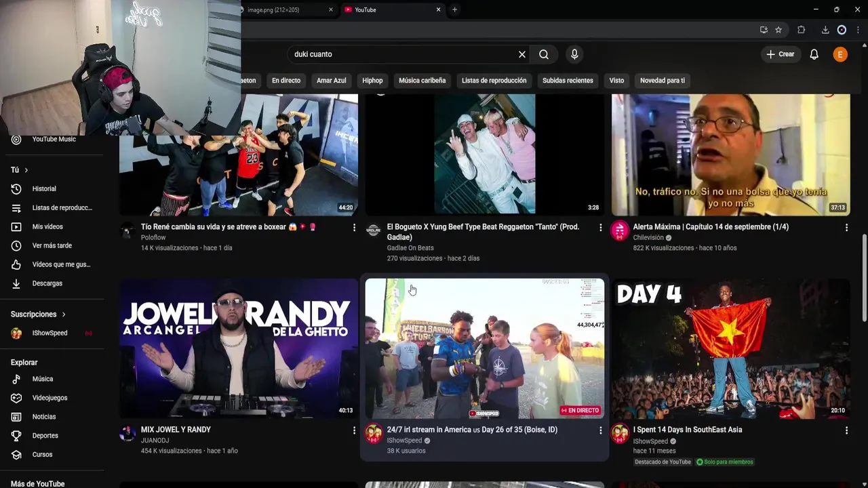Viewport: 868px width, 488px height.
Task: Play the DAY 4 SouthEast Asia thumbnail
Action: click(x=730, y=348)
